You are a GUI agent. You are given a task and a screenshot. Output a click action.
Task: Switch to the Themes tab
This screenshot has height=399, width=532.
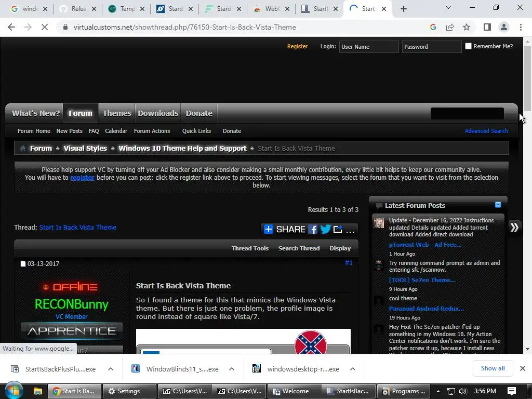[117, 113]
